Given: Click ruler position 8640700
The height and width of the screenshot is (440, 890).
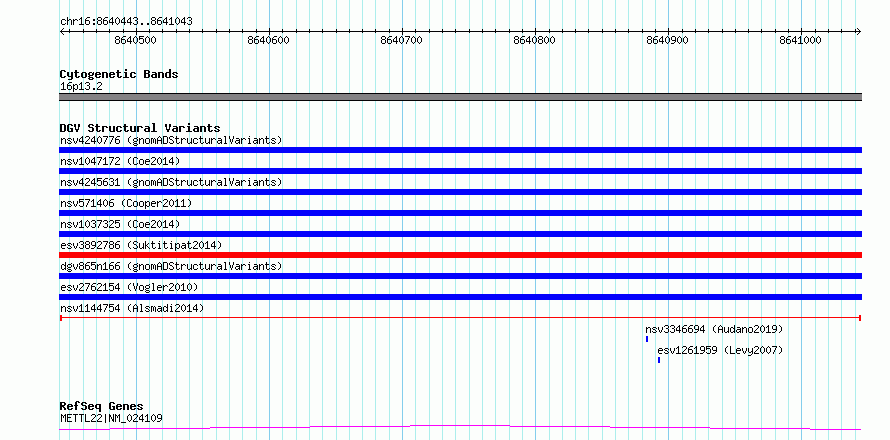Looking at the screenshot, I should [x=402, y=40].
